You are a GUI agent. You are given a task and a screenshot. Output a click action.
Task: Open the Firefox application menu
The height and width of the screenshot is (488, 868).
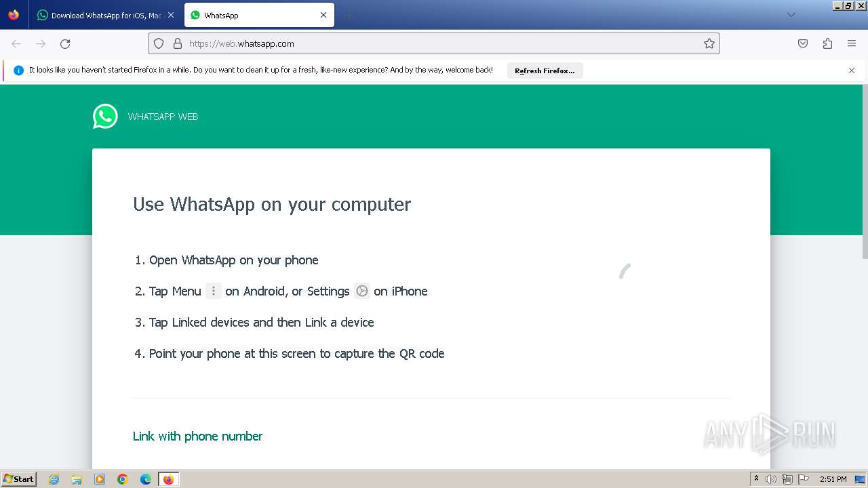[x=852, y=43]
